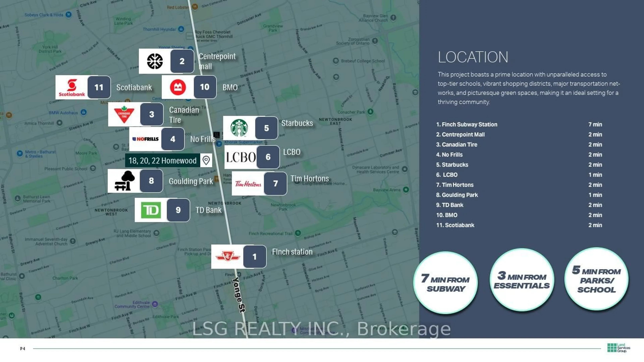Click the LOCATION heading

[473, 57]
